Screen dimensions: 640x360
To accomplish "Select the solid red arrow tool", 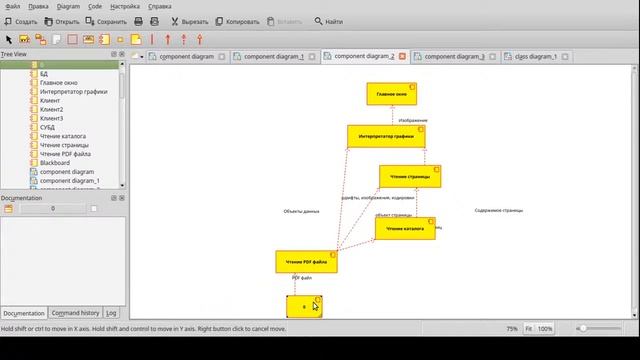I will (168, 40).
